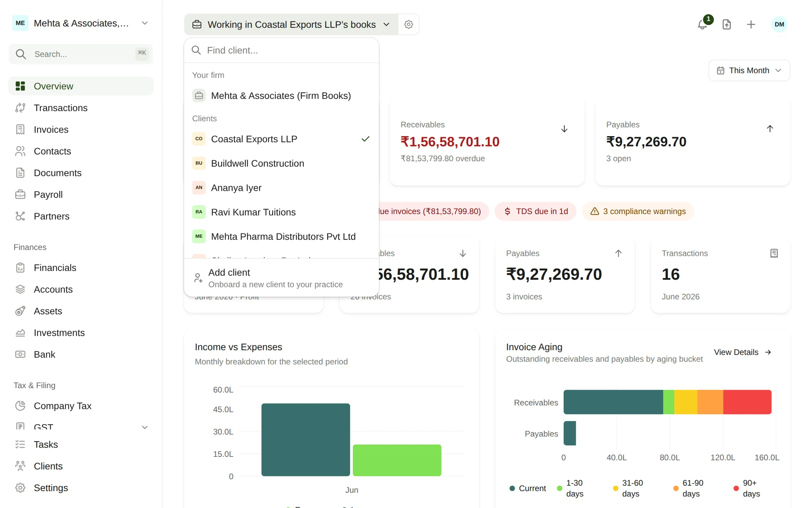Click the light green Expenses bar for Jun
Image resolution: width=812 pixels, height=508 pixels.
tap(397, 460)
